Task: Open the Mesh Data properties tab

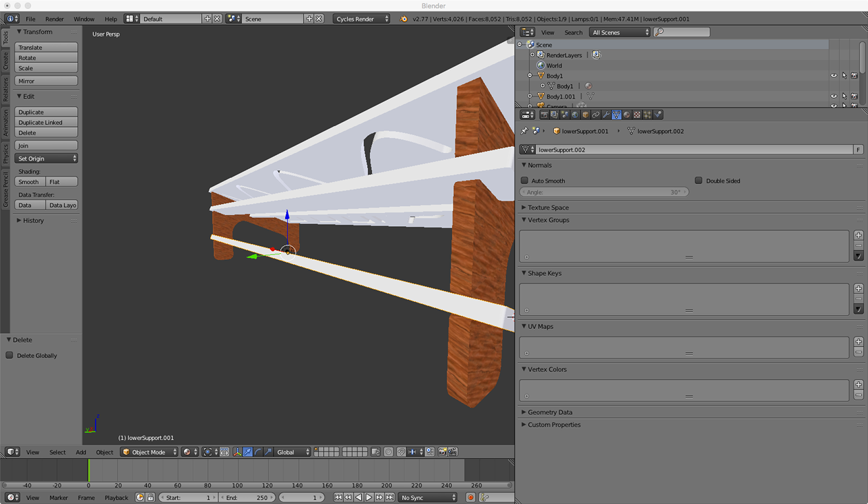Action: tap(617, 115)
